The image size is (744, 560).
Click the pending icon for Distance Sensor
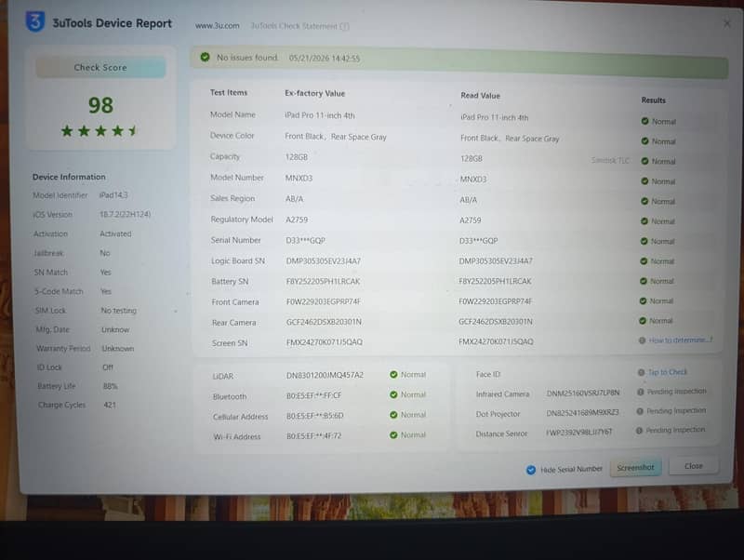[x=639, y=431]
